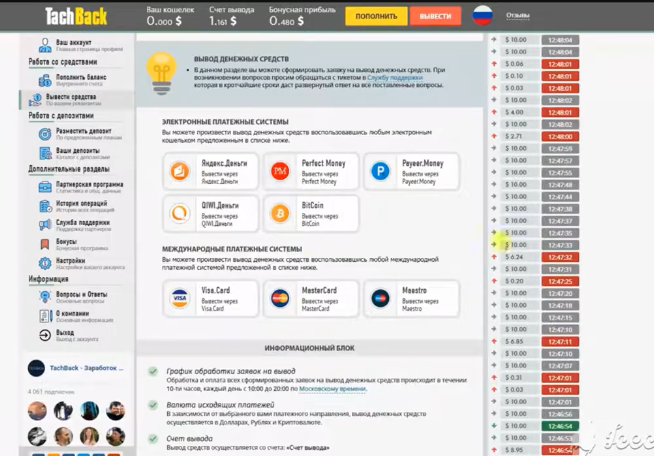Image resolution: width=654 pixels, height=456 pixels.
Task: Click the QIWI wallet icon
Action: [180, 213]
